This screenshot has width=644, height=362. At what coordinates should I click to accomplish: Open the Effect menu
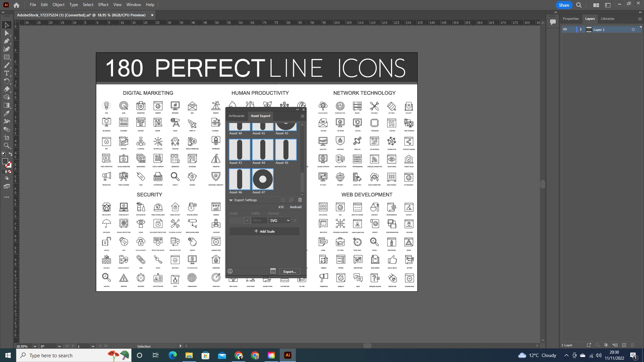(103, 5)
